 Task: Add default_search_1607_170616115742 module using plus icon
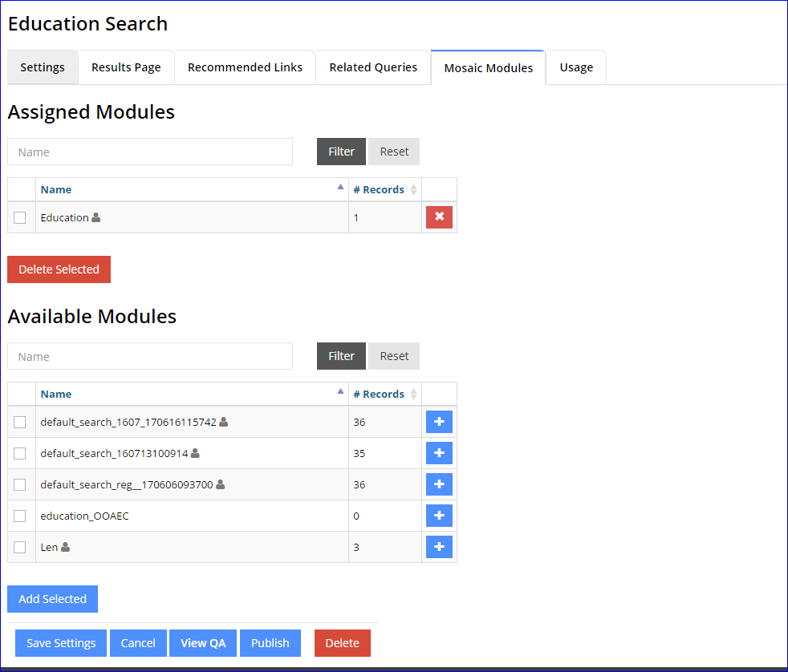[439, 422]
